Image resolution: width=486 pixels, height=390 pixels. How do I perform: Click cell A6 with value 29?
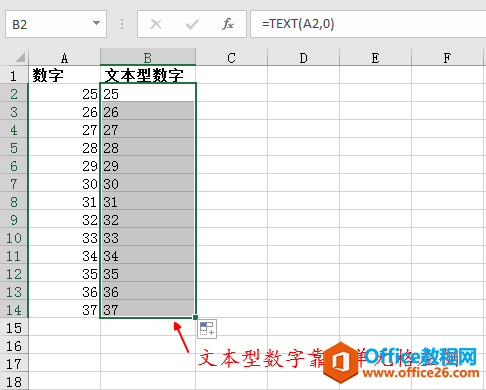coord(64,165)
